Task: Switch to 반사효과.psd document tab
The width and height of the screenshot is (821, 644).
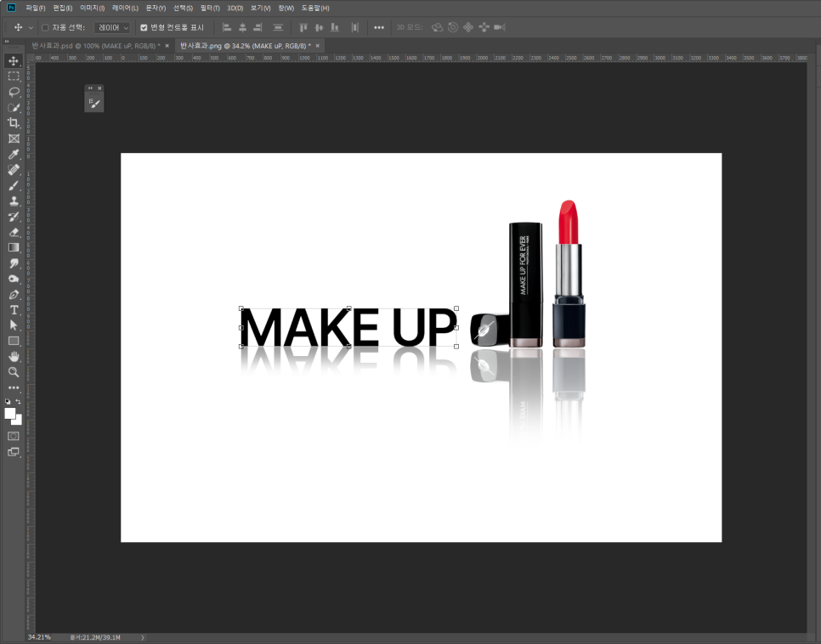Action: [x=92, y=45]
